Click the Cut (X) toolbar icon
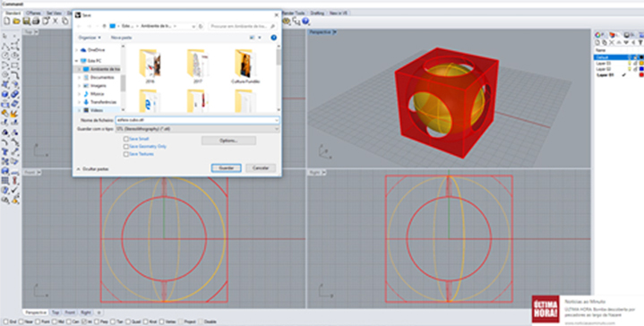 click(55, 21)
